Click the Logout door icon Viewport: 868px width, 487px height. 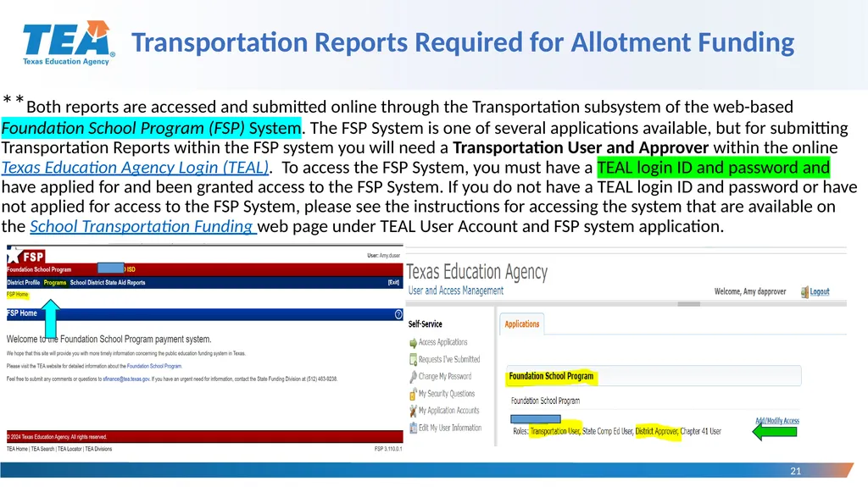point(804,292)
